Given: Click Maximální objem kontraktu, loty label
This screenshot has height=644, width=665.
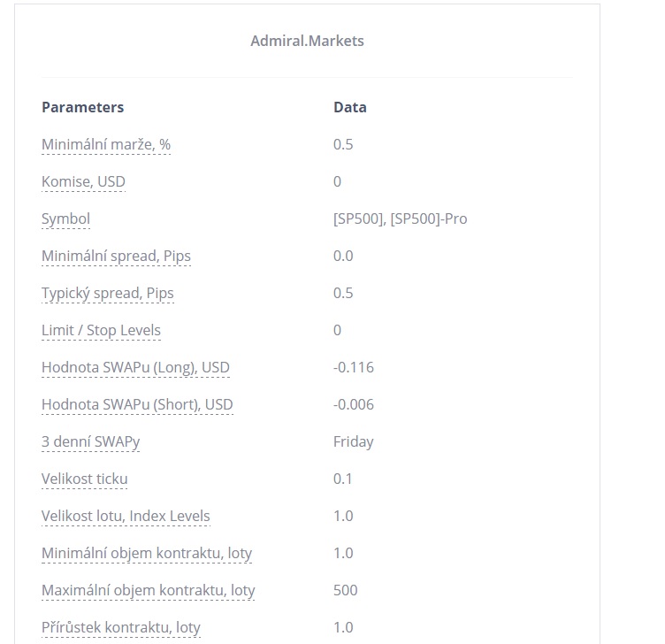Looking at the screenshot, I should [x=149, y=591].
